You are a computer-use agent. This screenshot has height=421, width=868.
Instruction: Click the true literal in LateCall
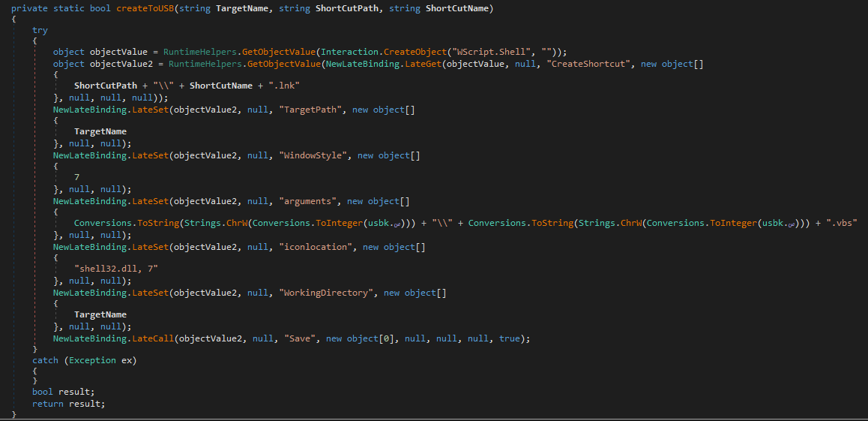click(x=509, y=338)
